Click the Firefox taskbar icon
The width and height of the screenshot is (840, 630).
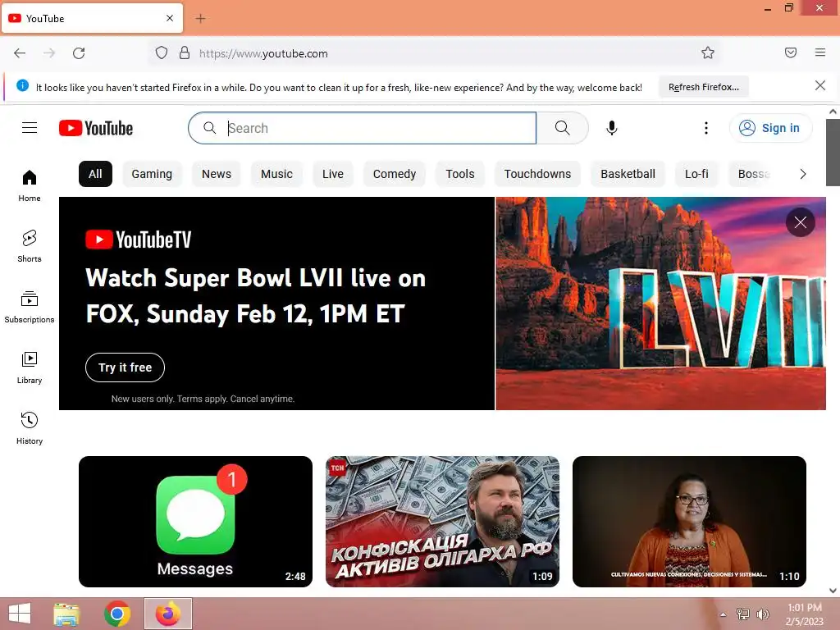(168, 614)
